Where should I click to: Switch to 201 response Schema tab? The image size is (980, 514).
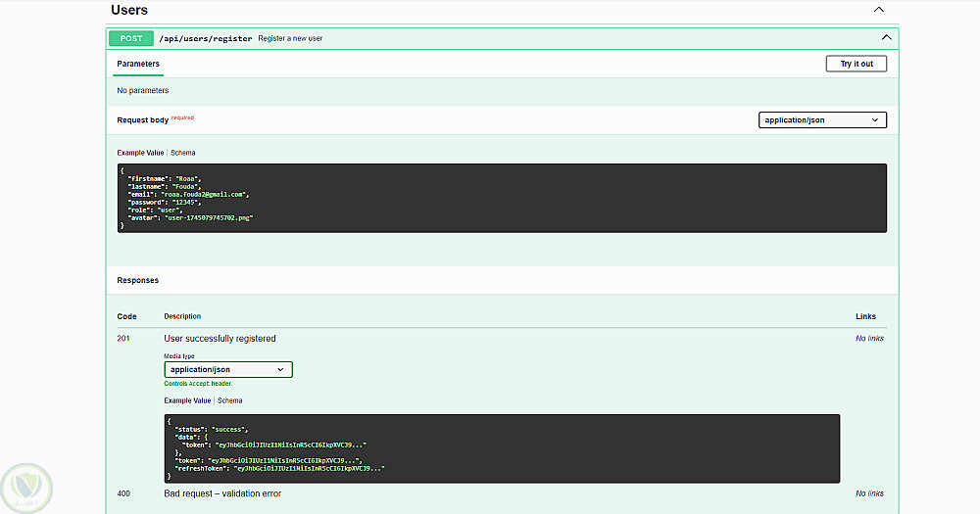[x=230, y=400]
